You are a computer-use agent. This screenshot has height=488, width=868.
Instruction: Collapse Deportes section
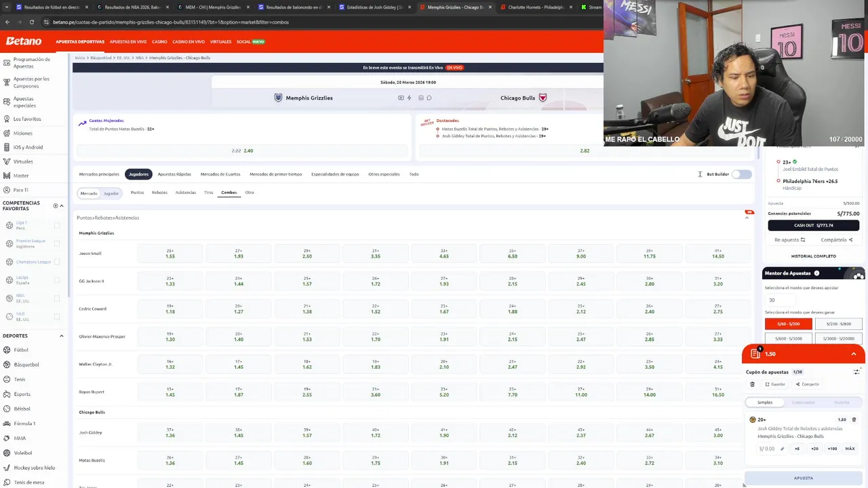point(62,335)
